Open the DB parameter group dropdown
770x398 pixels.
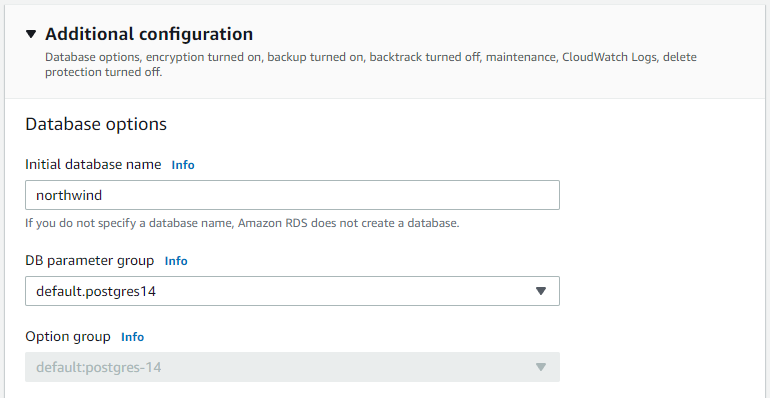pyautogui.click(x=292, y=291)
